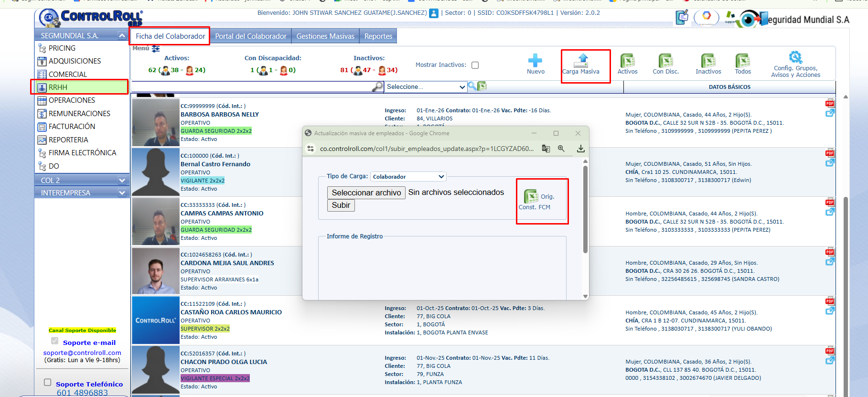Click the popup address bar URL
This screenshot has width=868, height=397.
[x=427, y=149]
